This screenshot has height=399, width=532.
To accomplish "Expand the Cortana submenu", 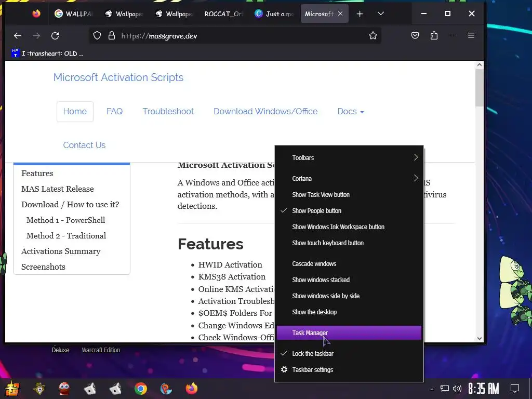I will (x=349, y=179).
